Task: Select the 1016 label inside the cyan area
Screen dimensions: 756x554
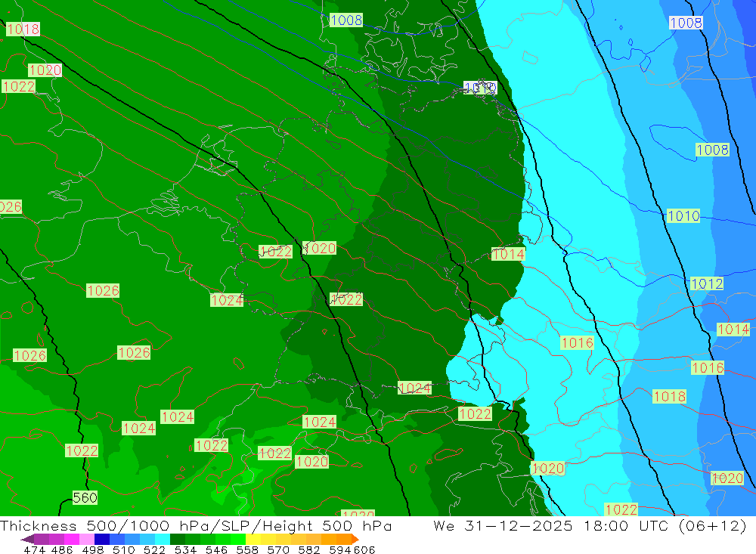Action: [x=577, y=343]
